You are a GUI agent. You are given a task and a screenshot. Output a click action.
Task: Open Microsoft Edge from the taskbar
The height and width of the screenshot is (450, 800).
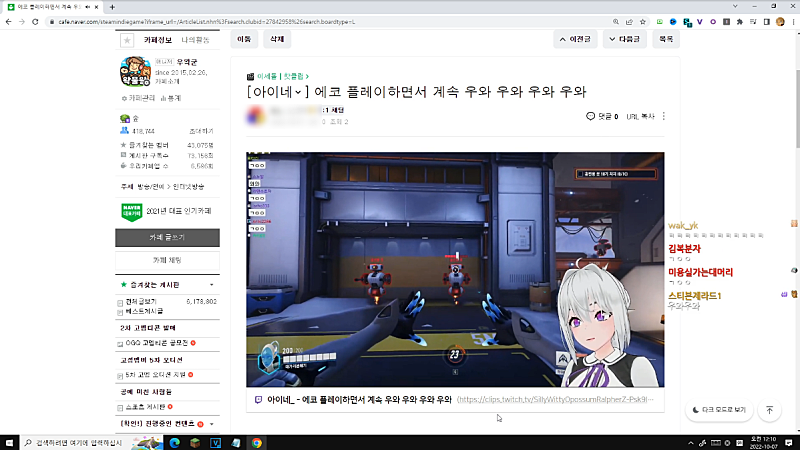tap(174, 442)
